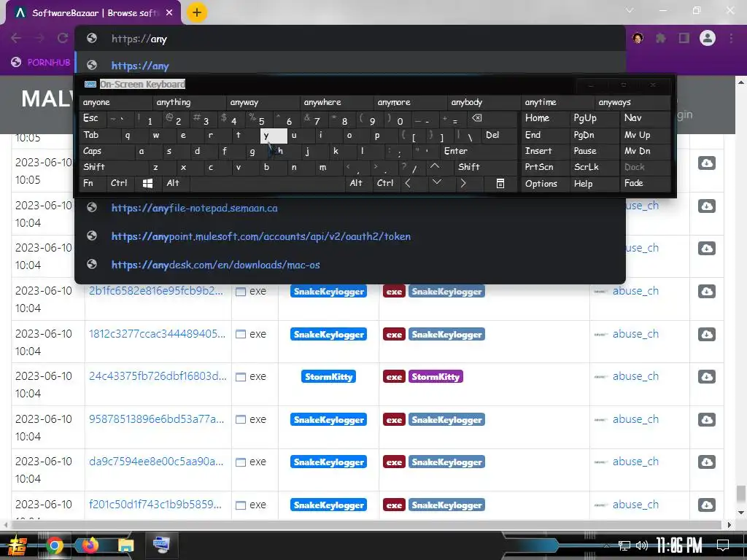Choose 'anyways' keyboard word prediction
Image resolution: width=747 pixels, height=560 pixels.
tap(632, 102)
